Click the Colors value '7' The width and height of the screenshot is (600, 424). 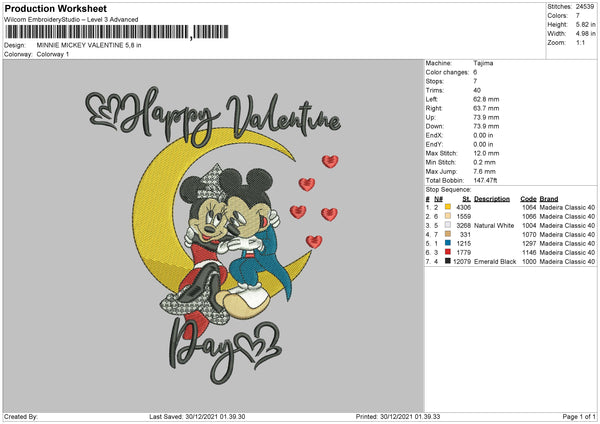click(578, 16)
